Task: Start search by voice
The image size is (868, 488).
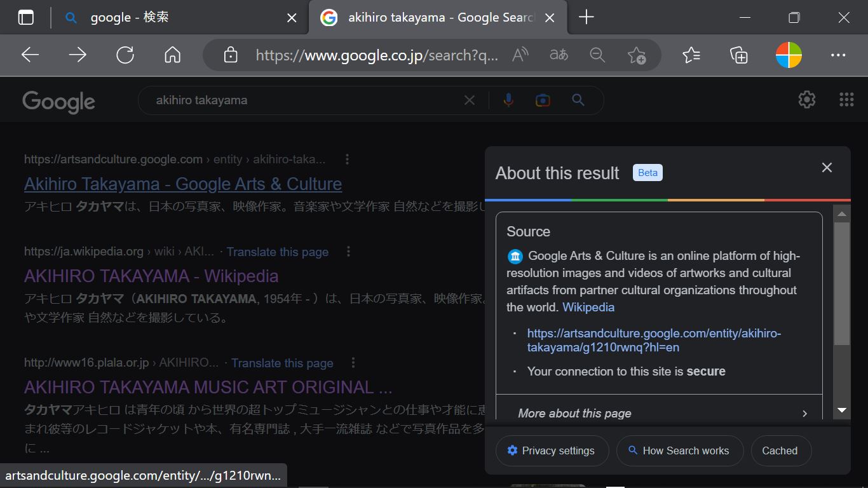Action: click(x=508, y=100)
